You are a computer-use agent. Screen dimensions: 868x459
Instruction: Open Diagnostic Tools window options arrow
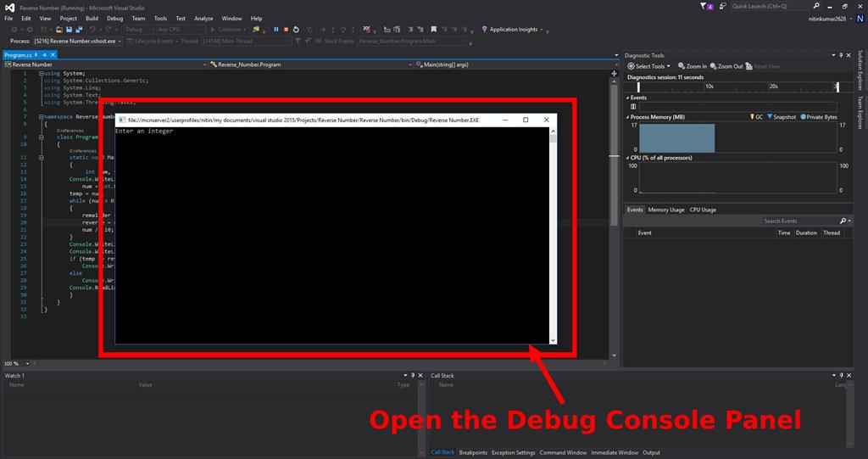coord(833,55)
